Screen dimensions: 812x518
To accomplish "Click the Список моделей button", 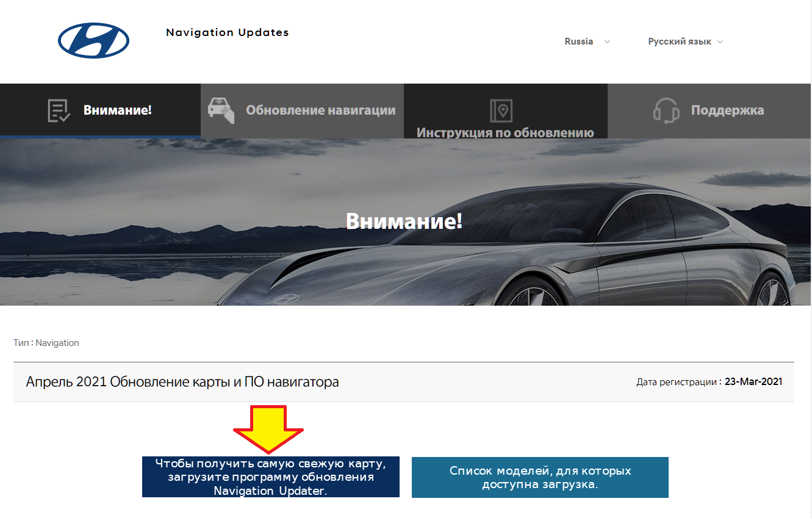I will [x=540, y=477].
